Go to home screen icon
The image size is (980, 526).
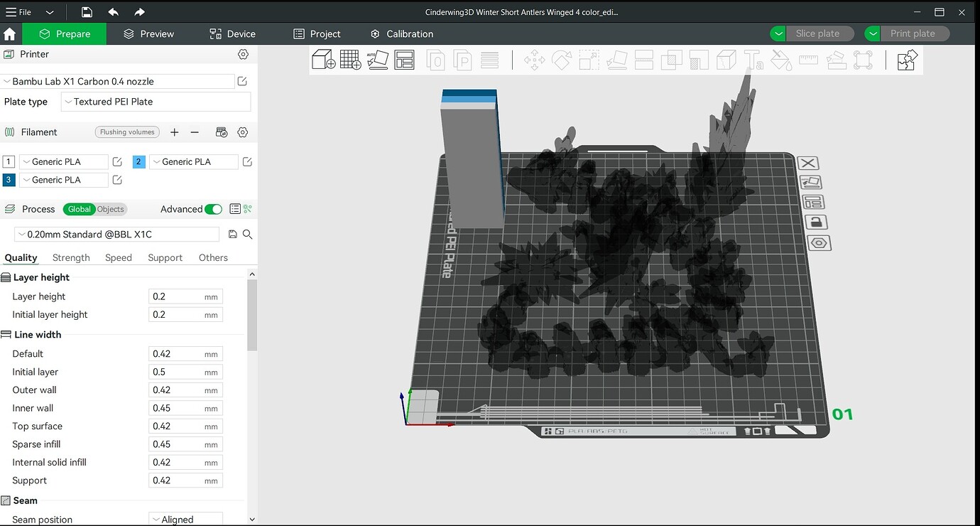point(10,33)
